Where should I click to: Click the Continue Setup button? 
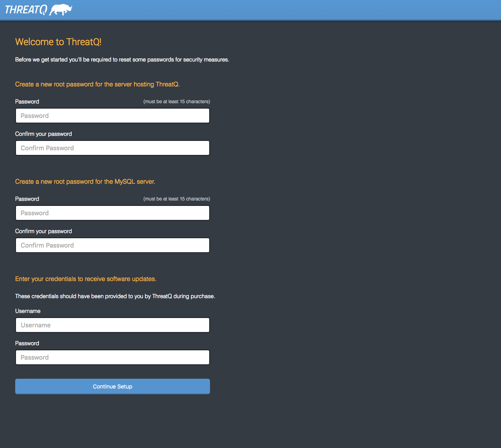pos(113,387)
